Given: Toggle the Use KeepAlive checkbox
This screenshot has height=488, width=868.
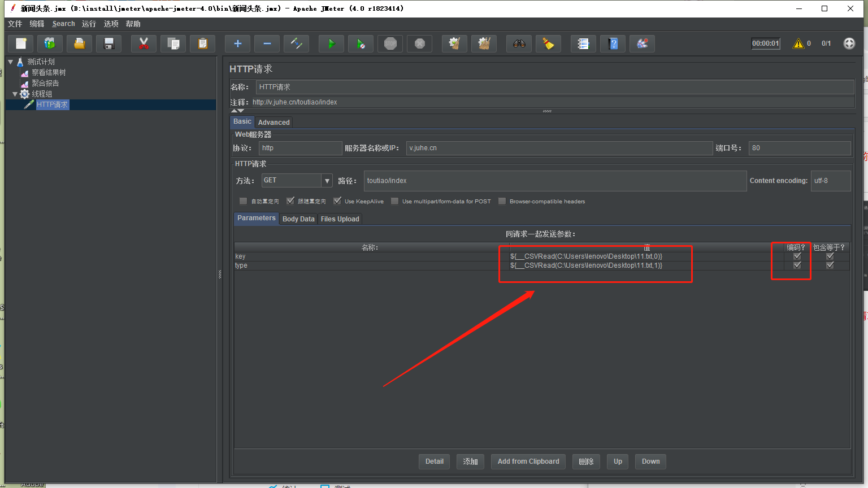Looking at the screenshot, I should click(337, 201).
